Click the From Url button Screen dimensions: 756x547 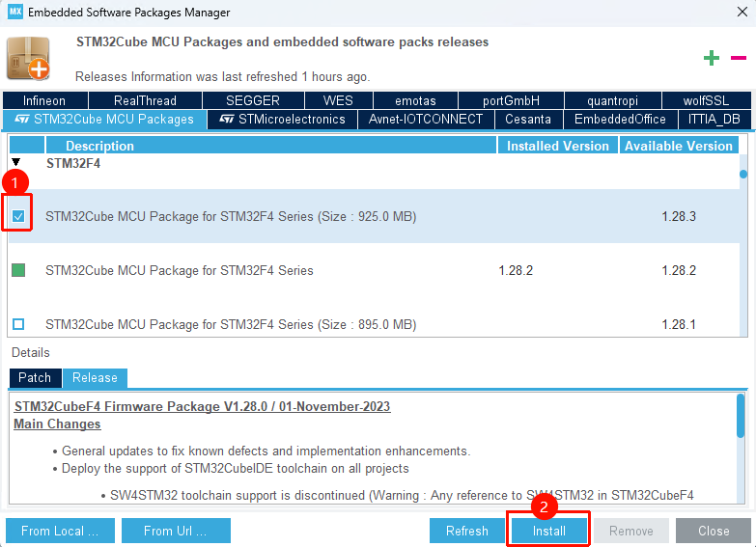pos(174,531)
